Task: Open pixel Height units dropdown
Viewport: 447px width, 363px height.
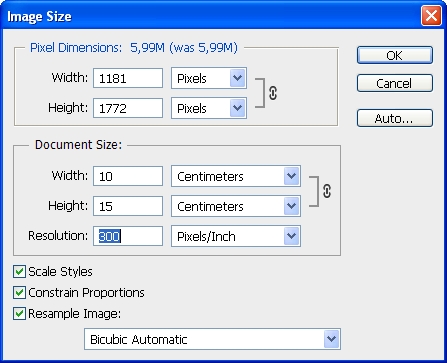Action: 209,108
